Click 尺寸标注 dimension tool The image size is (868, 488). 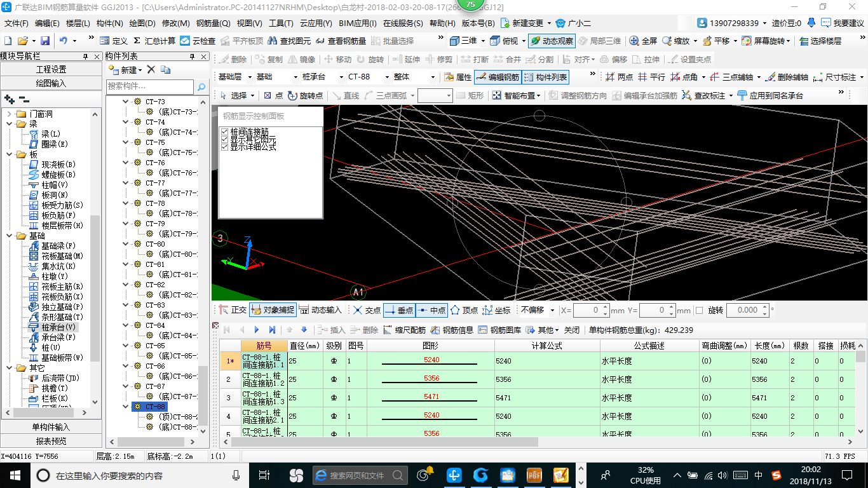[x=835, y=78]
